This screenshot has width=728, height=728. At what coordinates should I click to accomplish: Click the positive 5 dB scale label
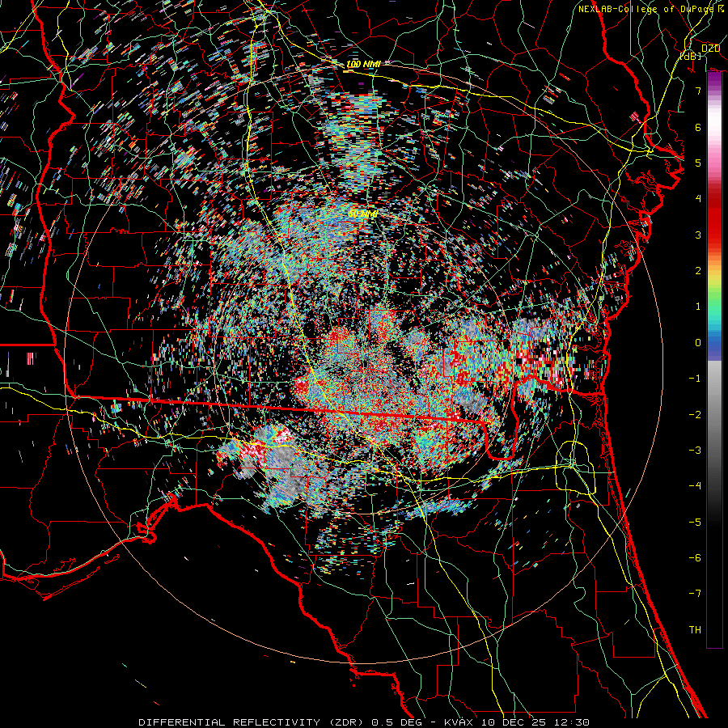coord(698,163)
